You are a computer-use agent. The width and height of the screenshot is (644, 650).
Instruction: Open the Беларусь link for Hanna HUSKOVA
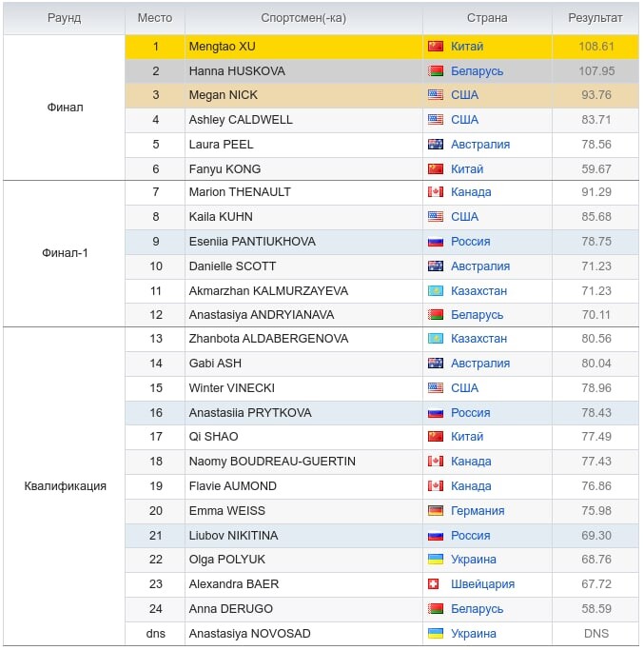click(x=477, y=71)
